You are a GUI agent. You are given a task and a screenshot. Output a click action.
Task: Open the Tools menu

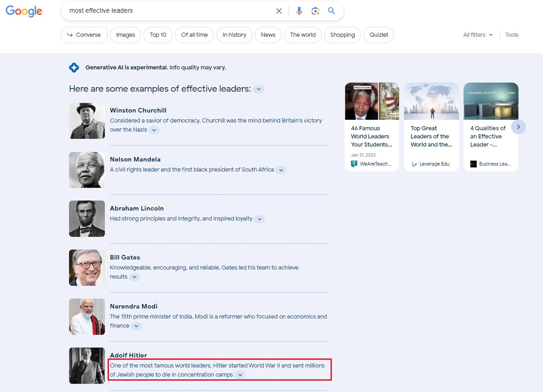(512, 35)
